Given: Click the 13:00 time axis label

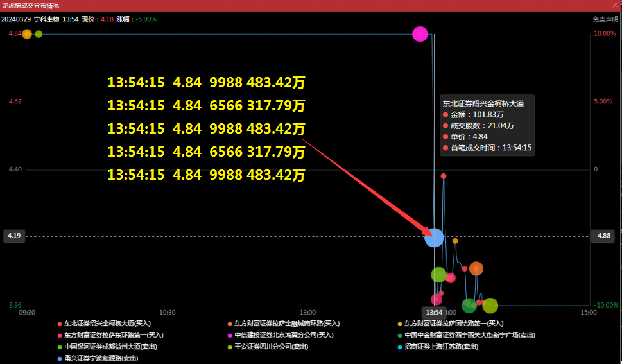Looking at the screenshot, I should (308, 313).
